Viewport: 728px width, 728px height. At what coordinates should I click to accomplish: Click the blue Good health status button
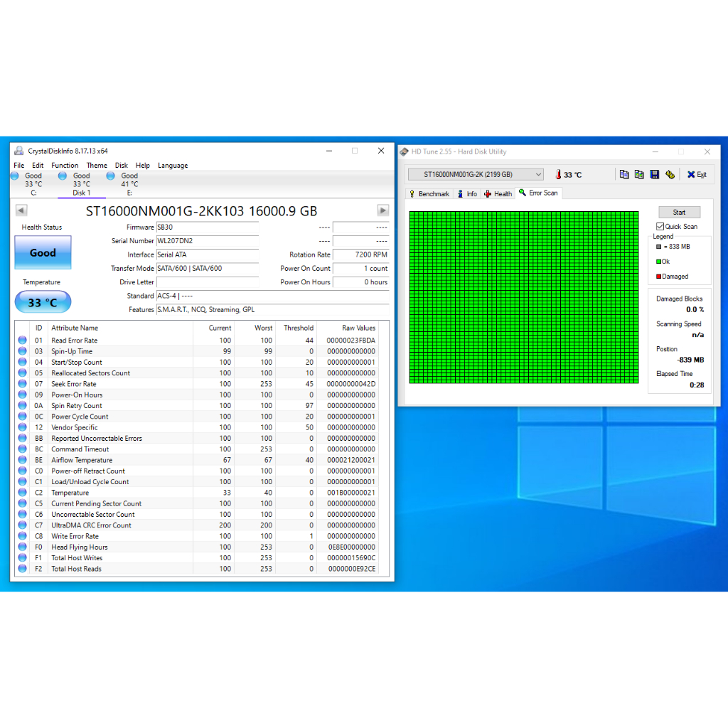pos(43,253)
